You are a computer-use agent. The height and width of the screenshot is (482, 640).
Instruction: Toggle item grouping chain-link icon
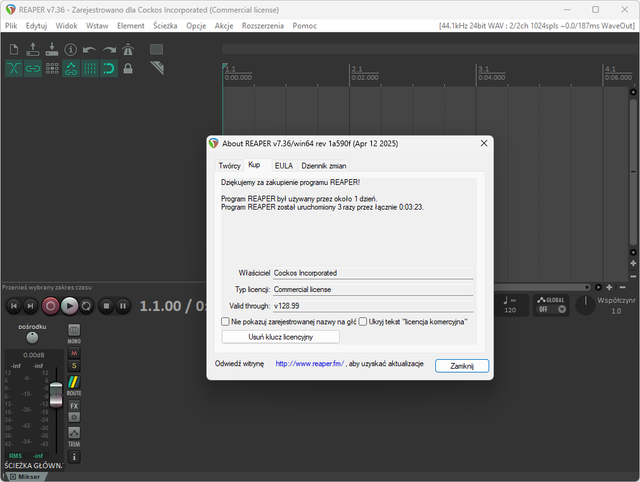[33, 68]
